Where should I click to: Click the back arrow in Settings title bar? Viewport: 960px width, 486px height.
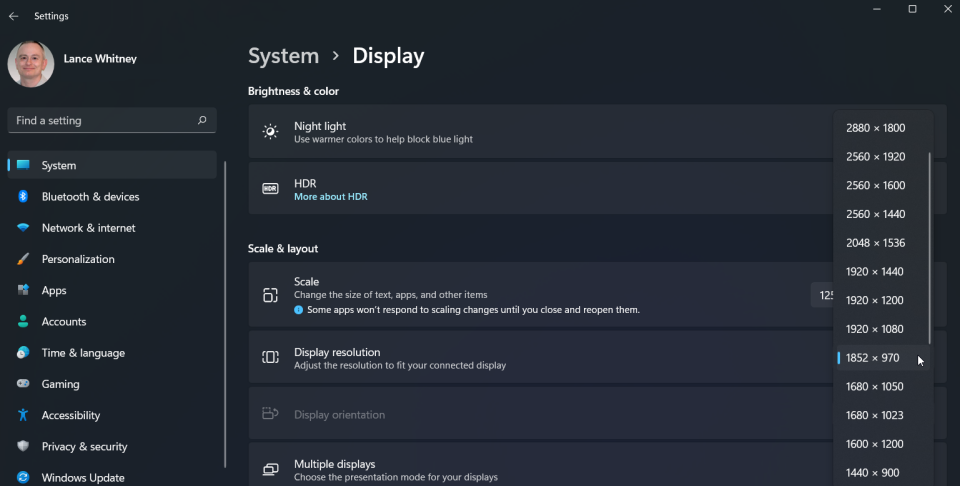tap(13, 17)
